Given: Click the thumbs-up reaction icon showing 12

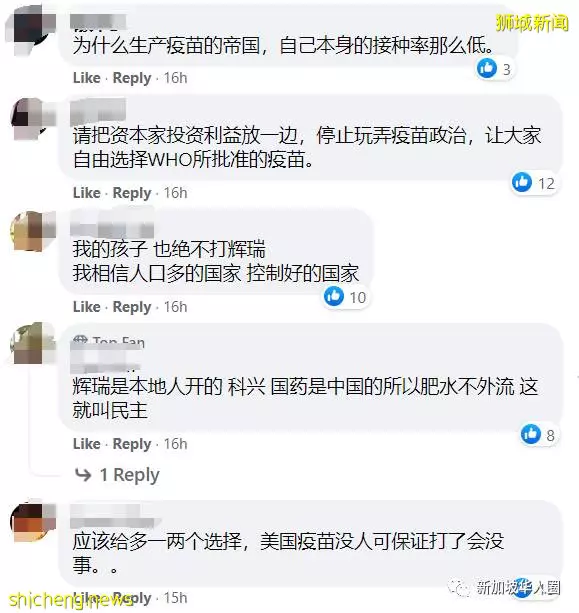Looking at the screenshot, I should 522,182.
